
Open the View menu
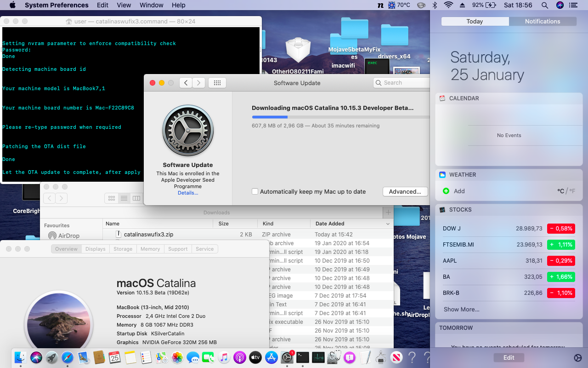coord(124,5)
